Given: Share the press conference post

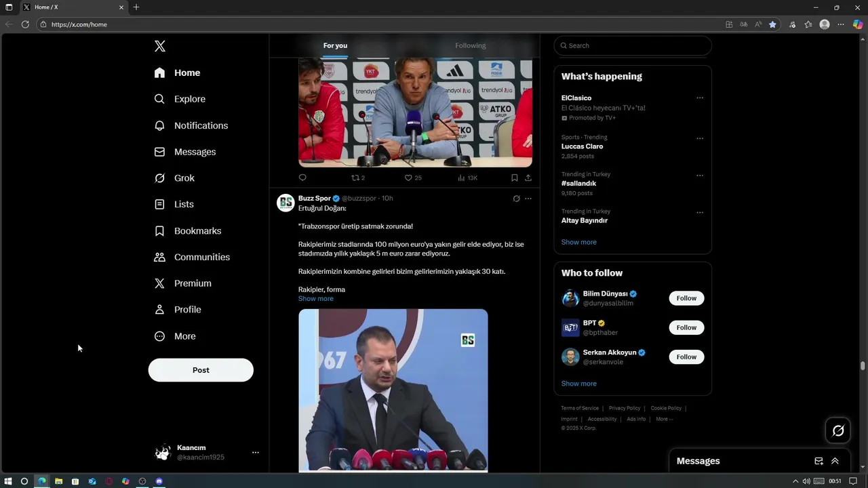Looking at the screenshot, I should point(528,178).
